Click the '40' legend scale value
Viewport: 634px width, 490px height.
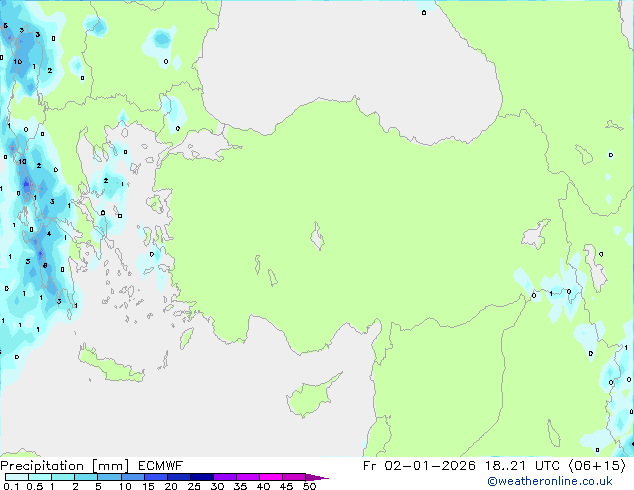coord(263,486)
